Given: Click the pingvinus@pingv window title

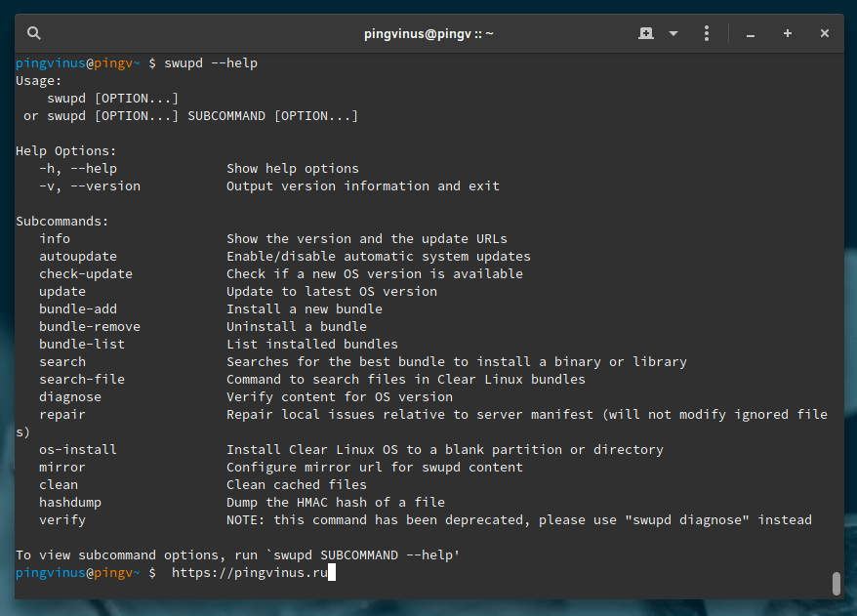Looking at the screenshot, I should 428,33.
